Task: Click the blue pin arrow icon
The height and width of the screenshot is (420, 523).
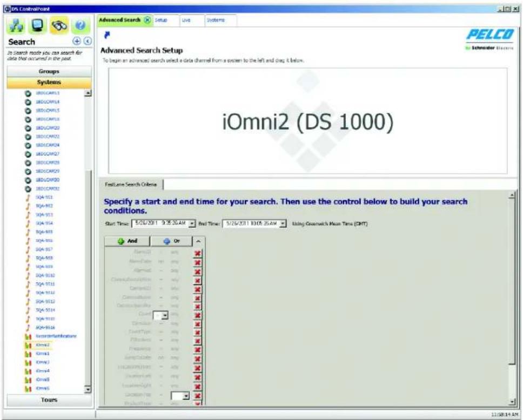Action: (107, 35)
